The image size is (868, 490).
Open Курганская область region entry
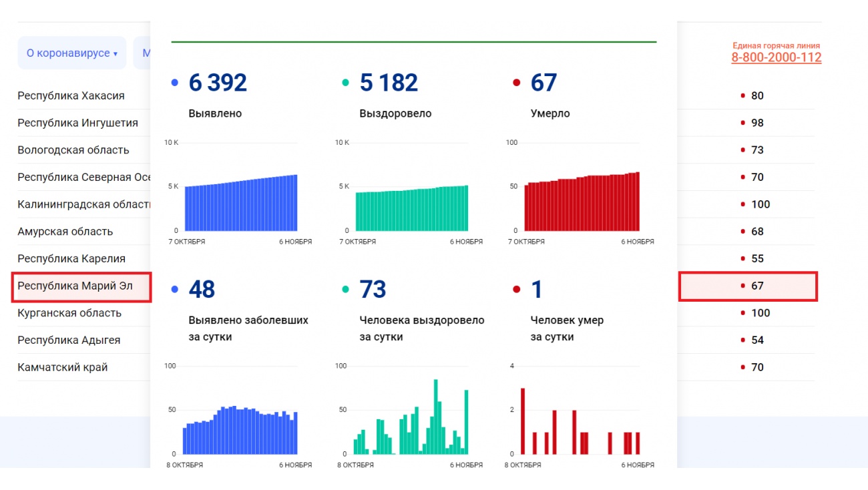(x=69, y=313)
